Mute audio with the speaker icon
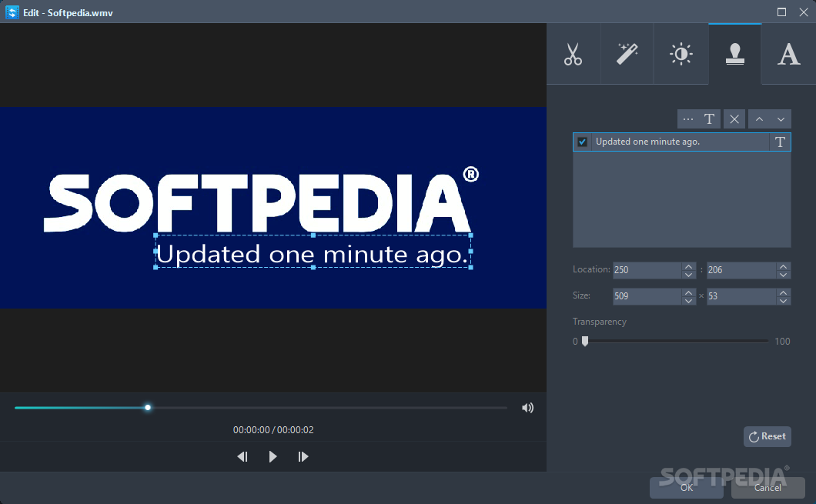Image resolution: width=816 pixels, height=504 pixels. point(527,408)
